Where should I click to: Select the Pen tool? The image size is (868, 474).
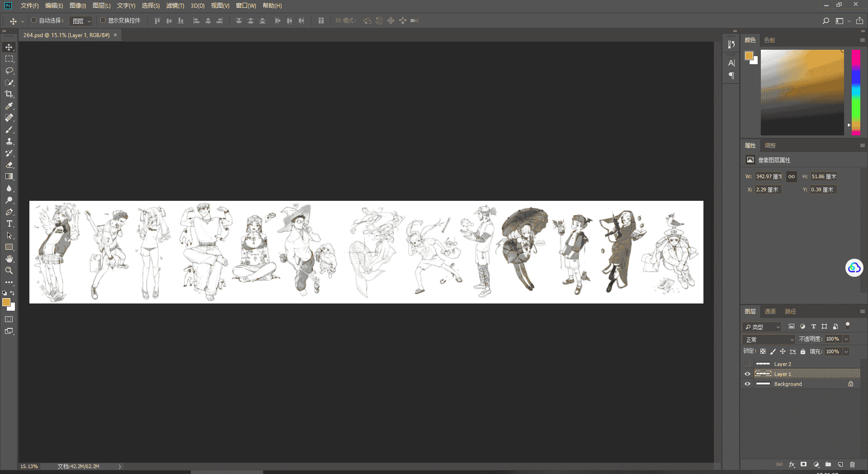(x=9, y=212)
